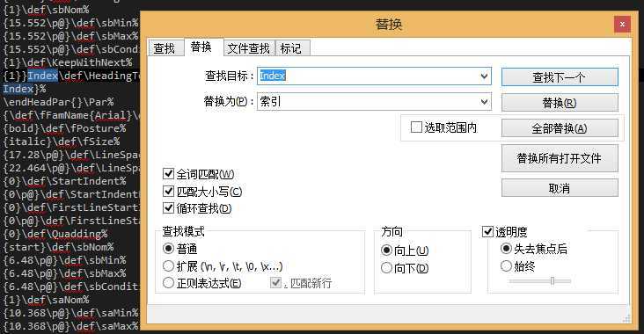The height and width of the screenshot is (334, 644).
Task: Click the 替换(R) button
Action: point(560,103)
